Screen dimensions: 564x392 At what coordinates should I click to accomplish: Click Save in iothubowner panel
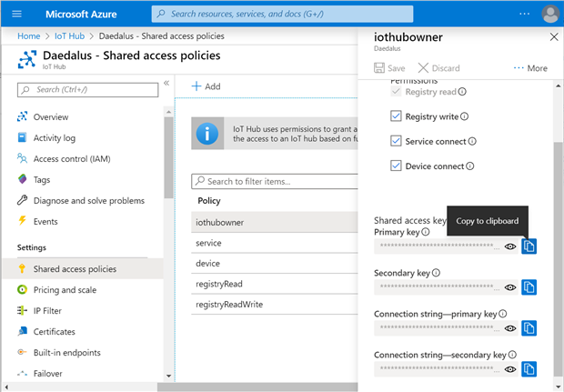(x=389, y=68)
